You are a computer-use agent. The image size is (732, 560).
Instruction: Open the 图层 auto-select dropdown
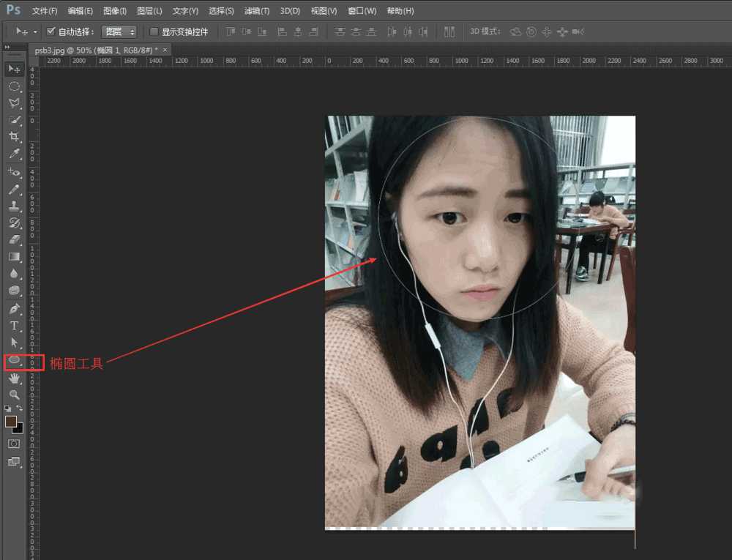click(x=119, y=31)
